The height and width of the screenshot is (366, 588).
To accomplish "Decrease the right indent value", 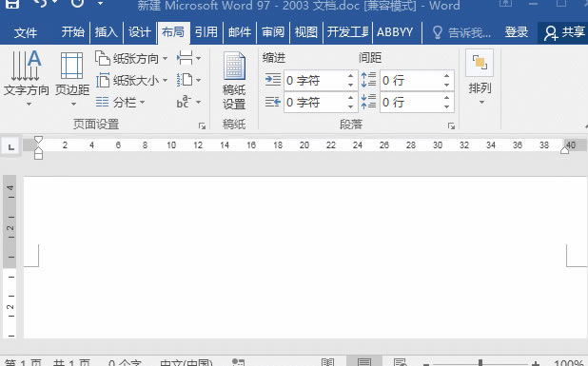I will pos(351,107).
